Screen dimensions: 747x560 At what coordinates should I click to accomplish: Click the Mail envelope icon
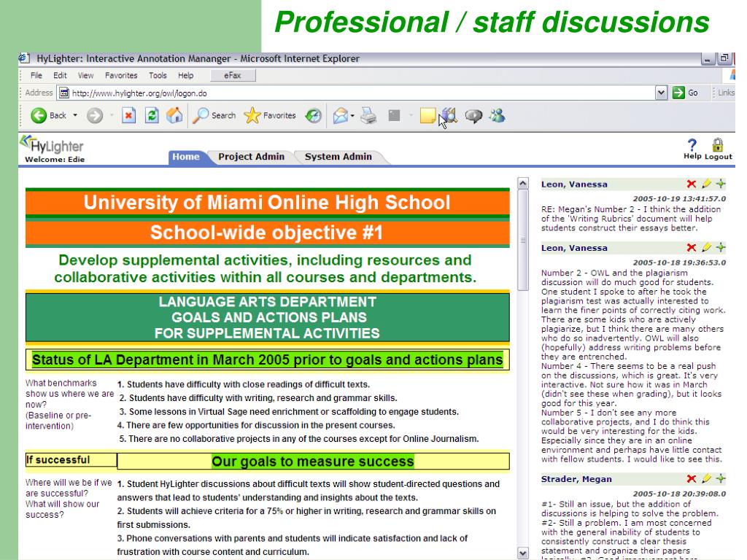[x=340, y=115]
